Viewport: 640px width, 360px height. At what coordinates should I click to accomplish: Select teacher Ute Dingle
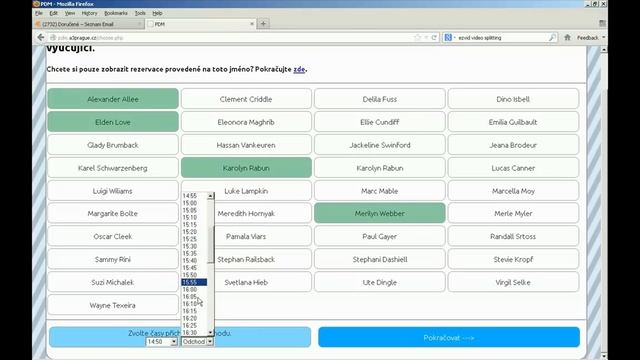point(380,282)
